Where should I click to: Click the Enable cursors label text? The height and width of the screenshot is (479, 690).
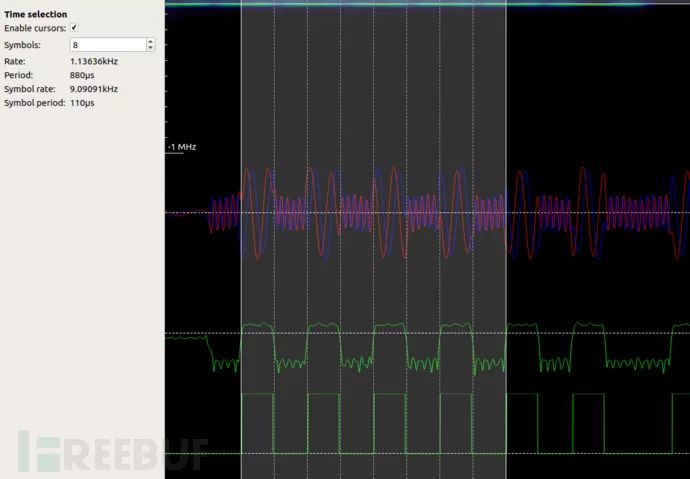(34, 29)
